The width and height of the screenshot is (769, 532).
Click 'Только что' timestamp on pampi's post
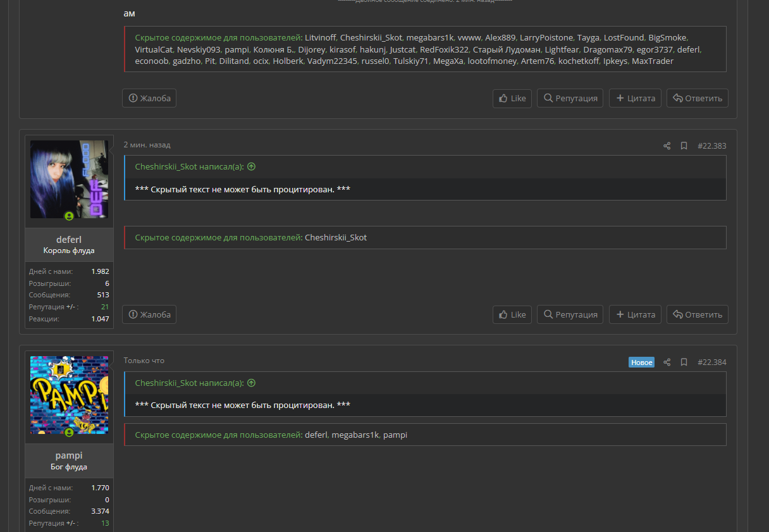click(x=144, y=361)
